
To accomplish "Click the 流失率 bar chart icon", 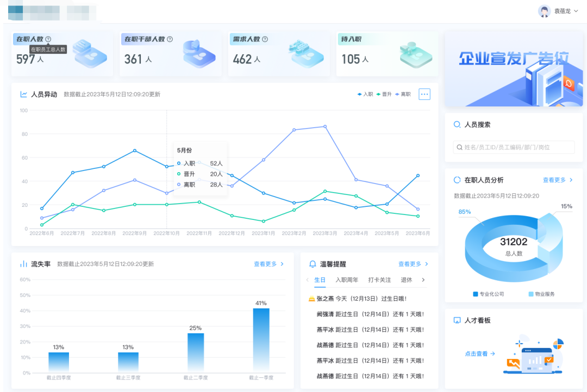I will 23,264.
